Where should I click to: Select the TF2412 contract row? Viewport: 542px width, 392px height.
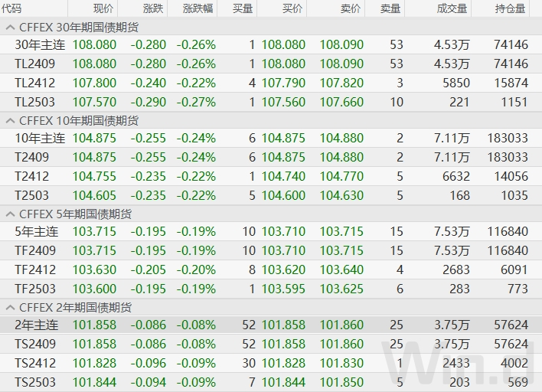pos(271,269)
